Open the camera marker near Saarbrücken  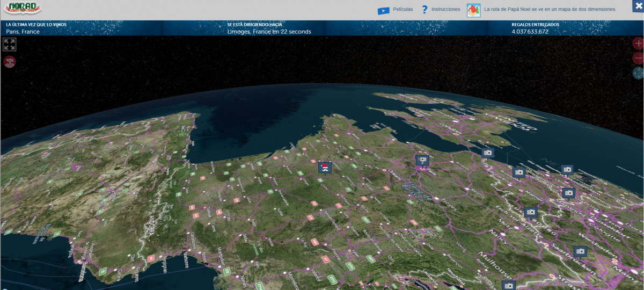(x=580, y=251)
